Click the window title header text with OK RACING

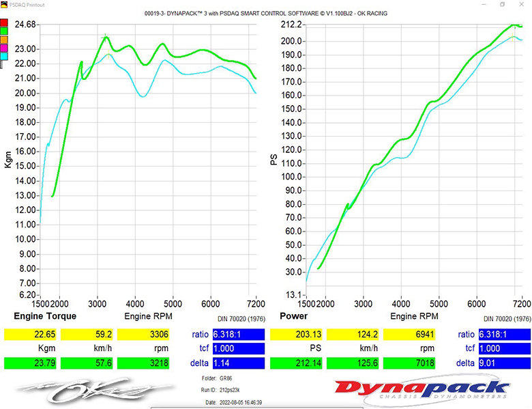tap(266, 14)
